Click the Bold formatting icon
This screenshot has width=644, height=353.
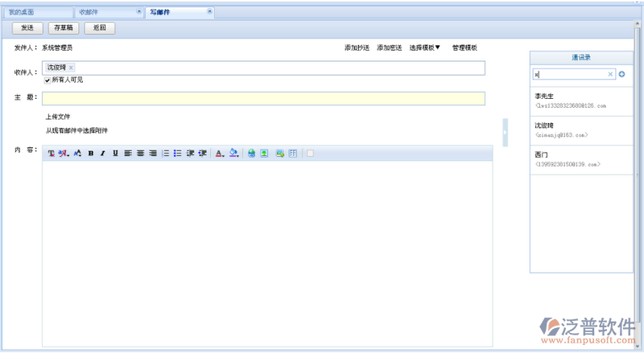(91, 153)
